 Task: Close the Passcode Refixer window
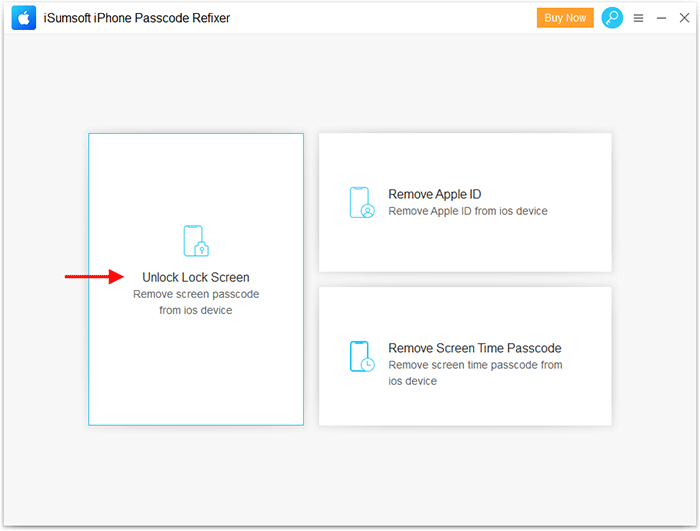point(684,18)
